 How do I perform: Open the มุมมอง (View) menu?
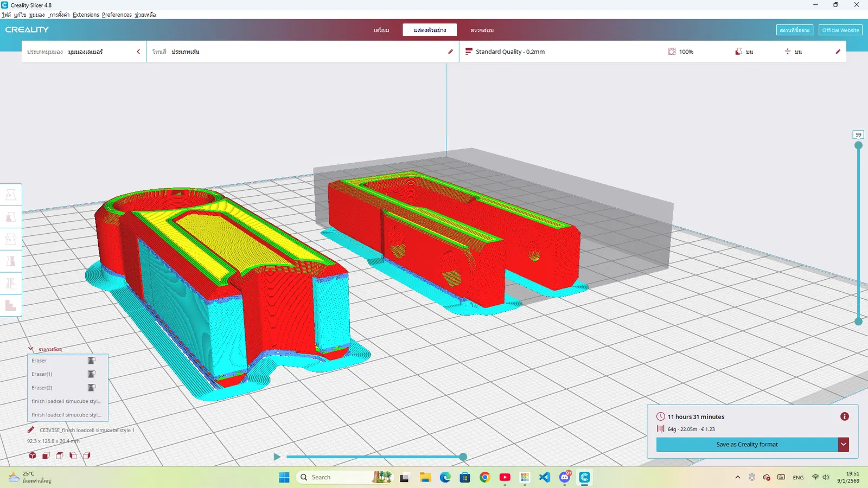point(37,15)
